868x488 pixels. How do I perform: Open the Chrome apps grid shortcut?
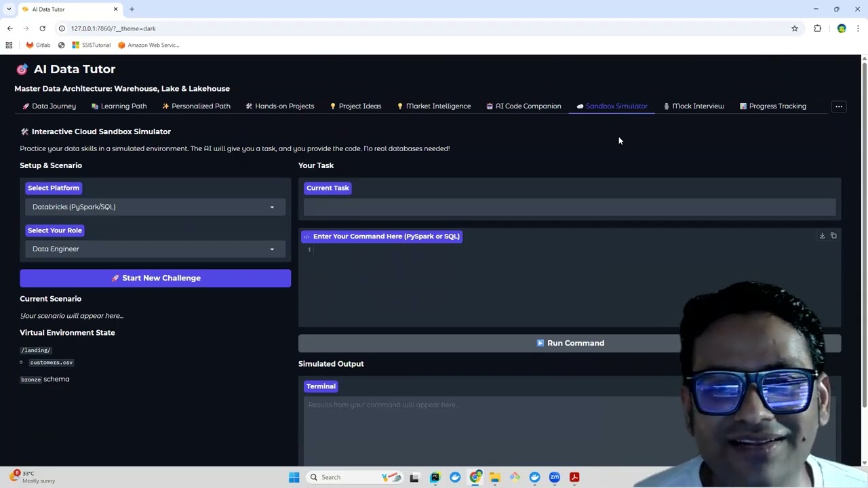[9, 45]
